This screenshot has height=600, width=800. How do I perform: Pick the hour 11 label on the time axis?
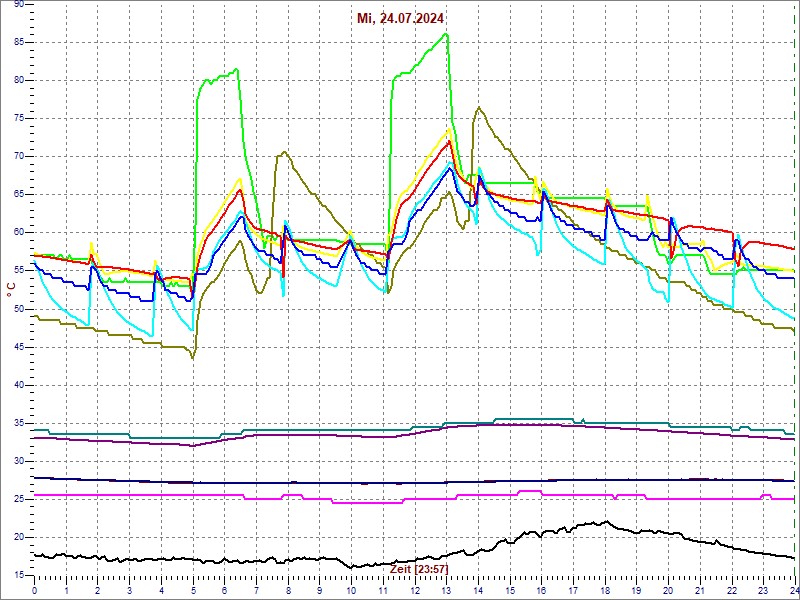point(383,589)
